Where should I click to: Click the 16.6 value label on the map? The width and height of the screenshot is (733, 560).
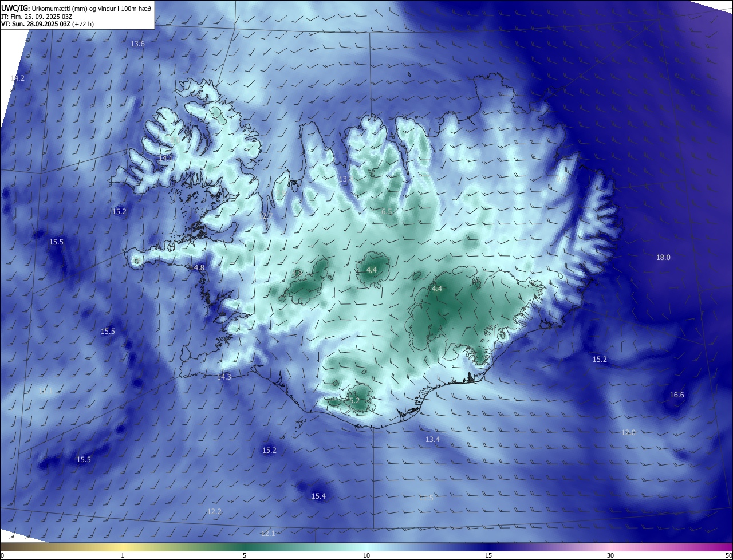pyautogui.click(x=677, y=395)
